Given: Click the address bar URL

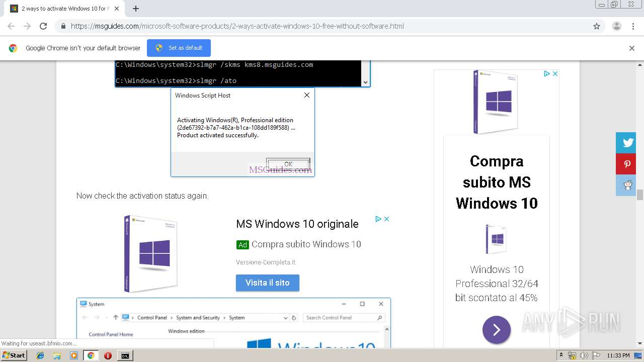Looking at the screenshot, I should 237,26.
